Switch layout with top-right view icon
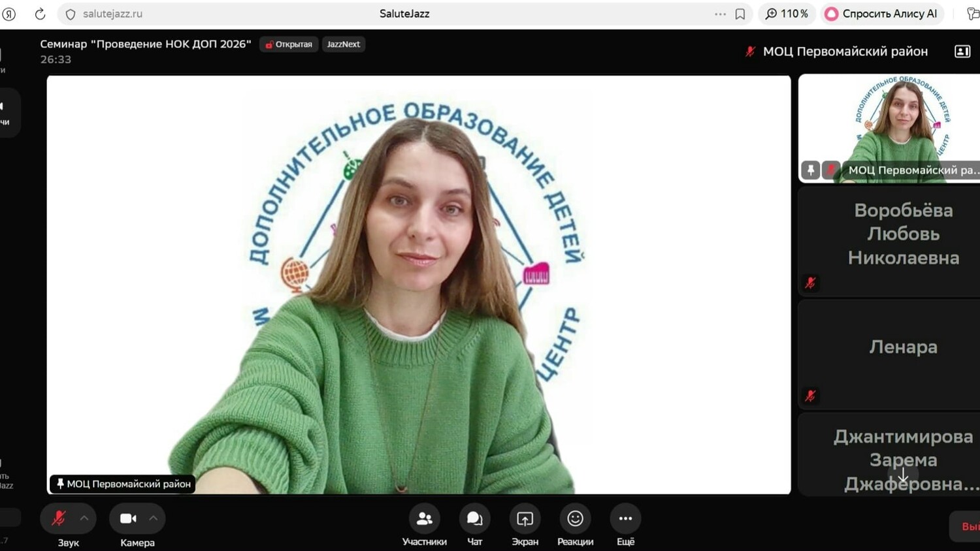980x551 pixels. pyautogui.click(x=962, y=52)
